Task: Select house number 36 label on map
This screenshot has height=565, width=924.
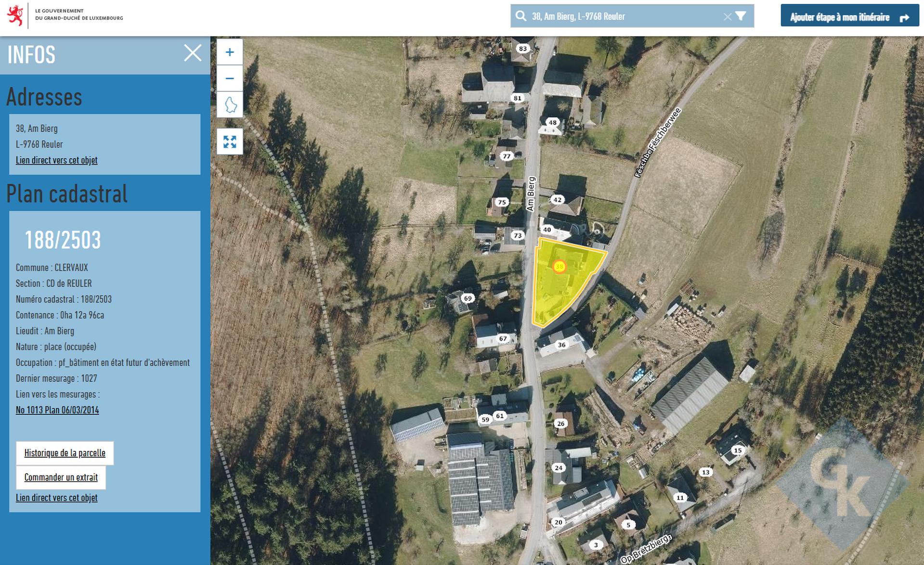Action: coord(561,345)
